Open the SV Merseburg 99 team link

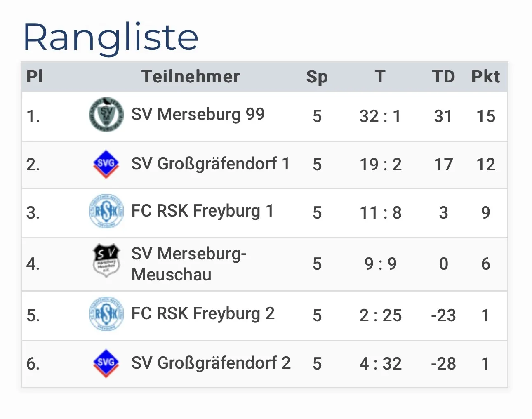coord(198,114)
